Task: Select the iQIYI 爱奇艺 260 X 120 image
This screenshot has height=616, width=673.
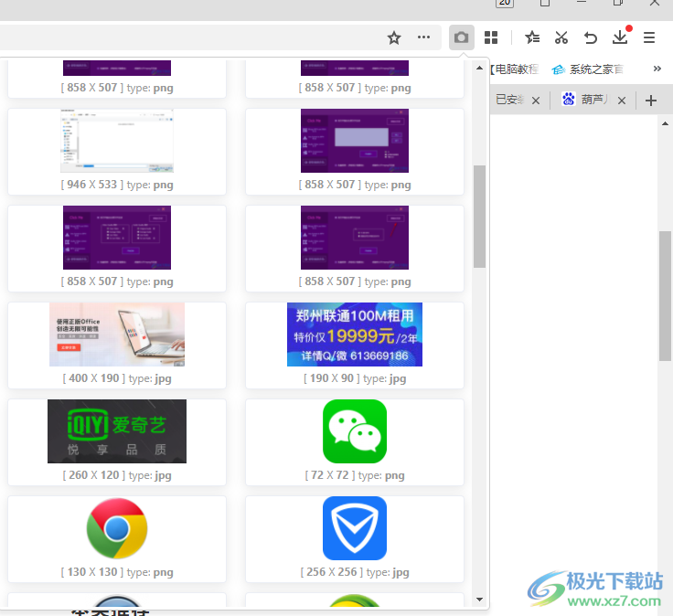Action: click(x=117, y=431)
